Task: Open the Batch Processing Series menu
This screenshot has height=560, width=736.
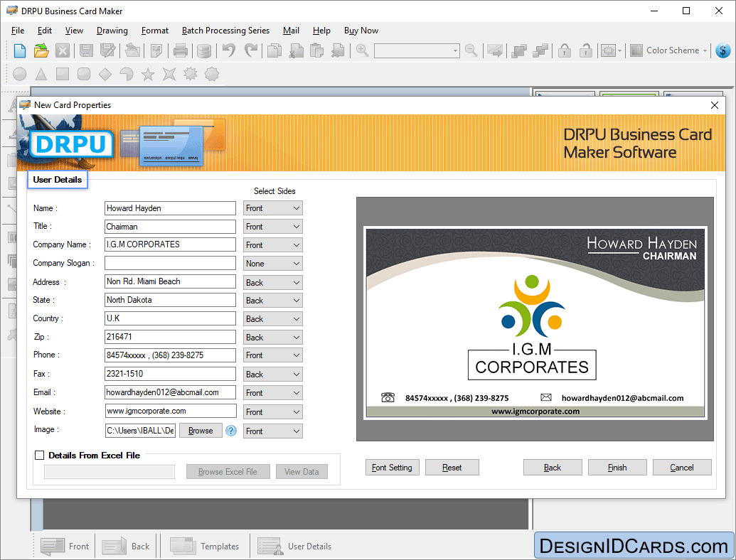Action: tap(225, 31)
